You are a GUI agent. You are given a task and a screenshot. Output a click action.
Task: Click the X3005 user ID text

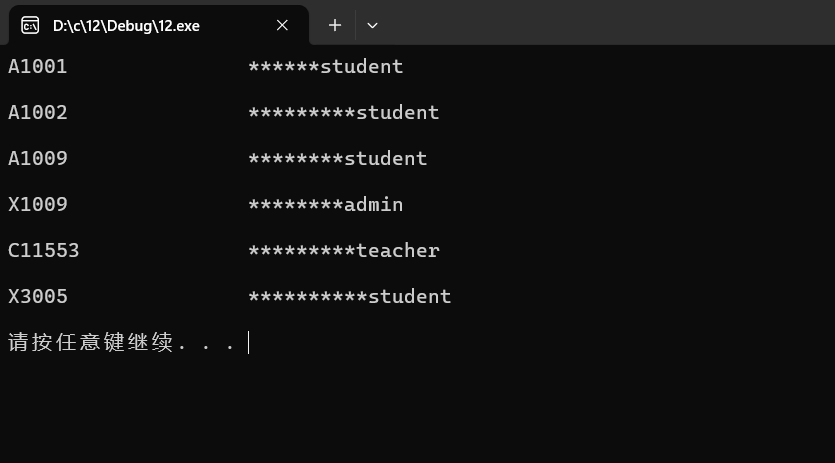pos(37,296)
